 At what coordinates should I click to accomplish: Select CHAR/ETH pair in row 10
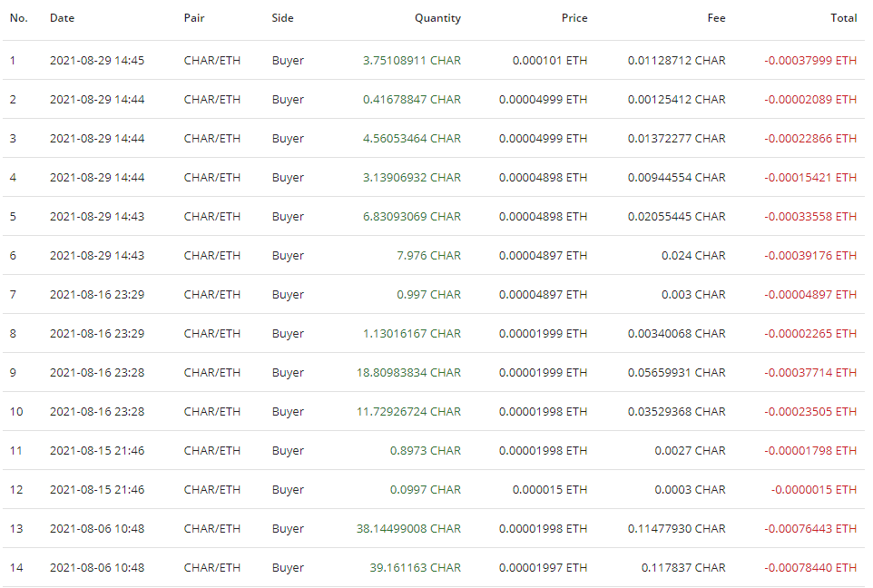pyautogui.click(x=212, y=411)
